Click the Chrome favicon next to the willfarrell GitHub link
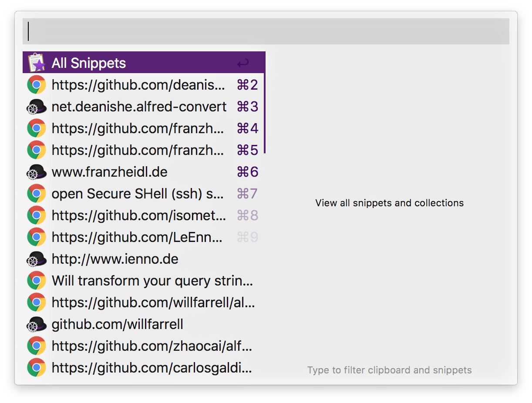 click(37, 302)
